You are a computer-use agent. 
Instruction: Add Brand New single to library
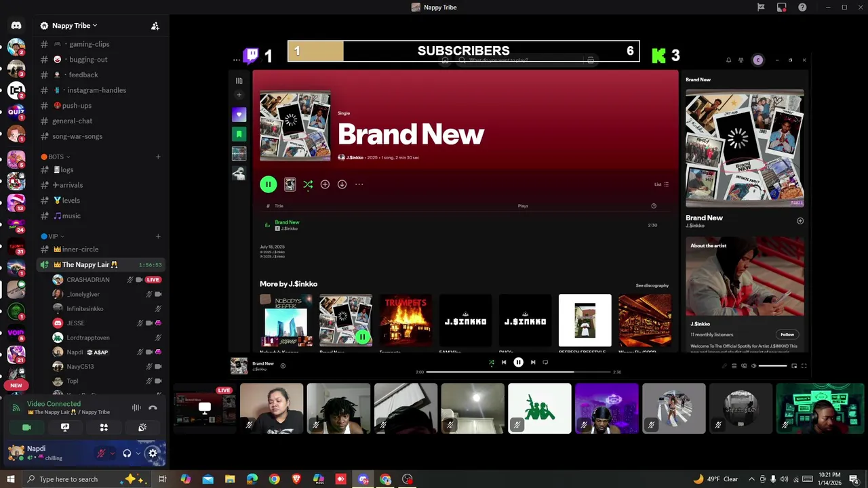325,184
